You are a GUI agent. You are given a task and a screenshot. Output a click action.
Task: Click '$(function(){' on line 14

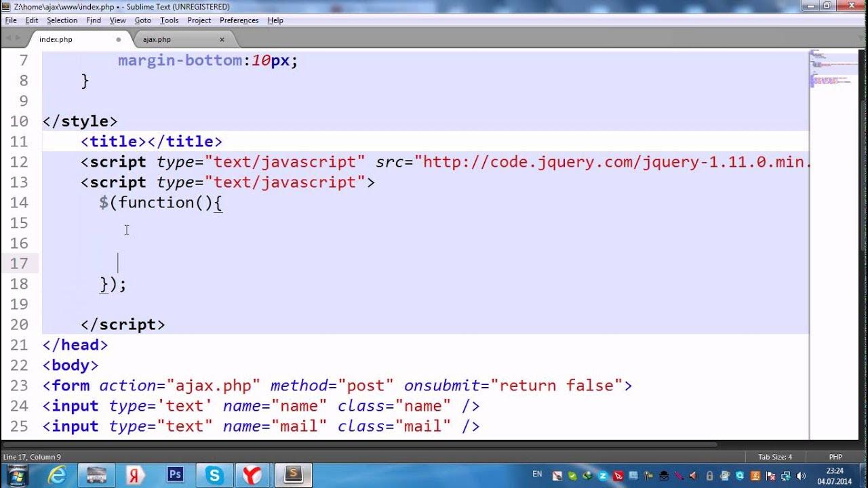(x=161, y=203)
